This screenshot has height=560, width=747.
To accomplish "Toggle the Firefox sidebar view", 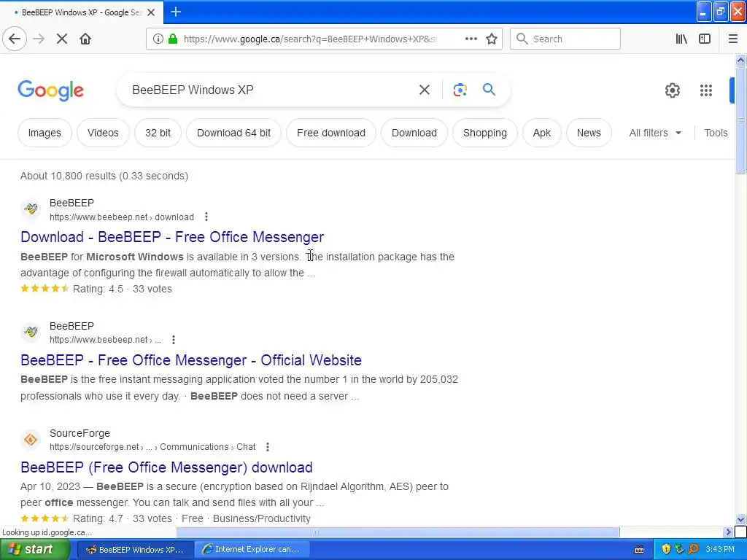I will [705, 39].
